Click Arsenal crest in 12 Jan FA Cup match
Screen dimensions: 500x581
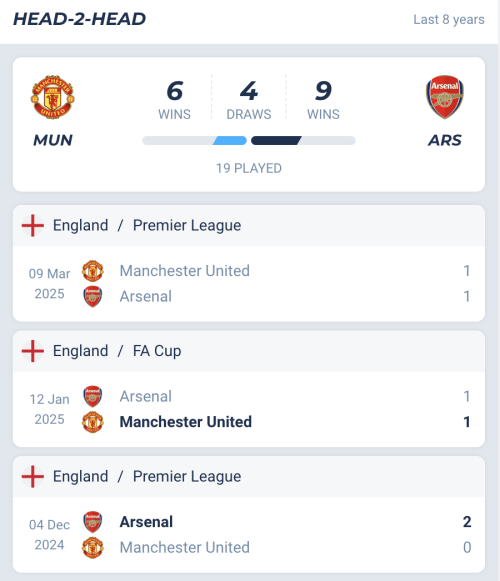pyautogui.click(x=93, y=396)
